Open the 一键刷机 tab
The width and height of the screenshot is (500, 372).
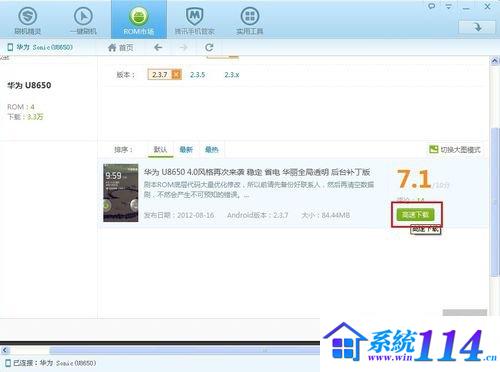(83, 21)
